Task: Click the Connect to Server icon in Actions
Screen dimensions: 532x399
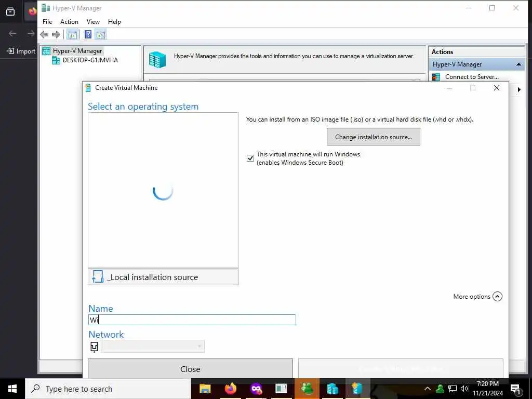Action: click(436, 77)
